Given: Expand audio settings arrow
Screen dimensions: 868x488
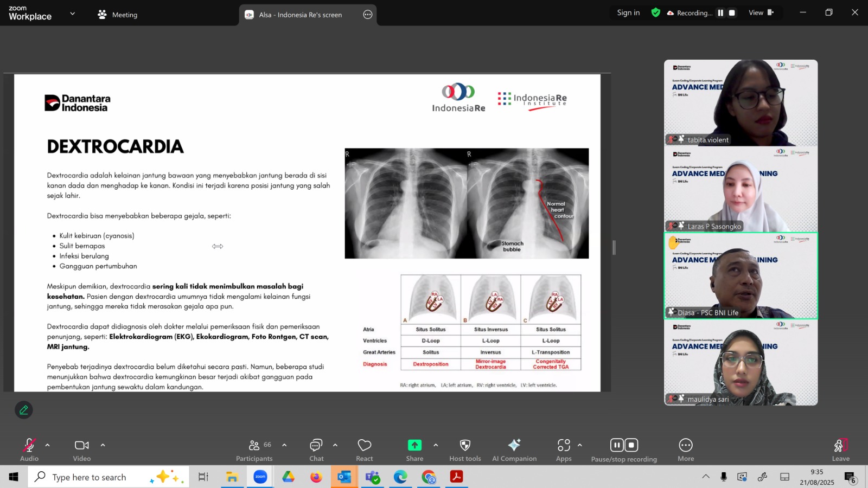Looking at the screenshot, I should [x=48, y=445].
